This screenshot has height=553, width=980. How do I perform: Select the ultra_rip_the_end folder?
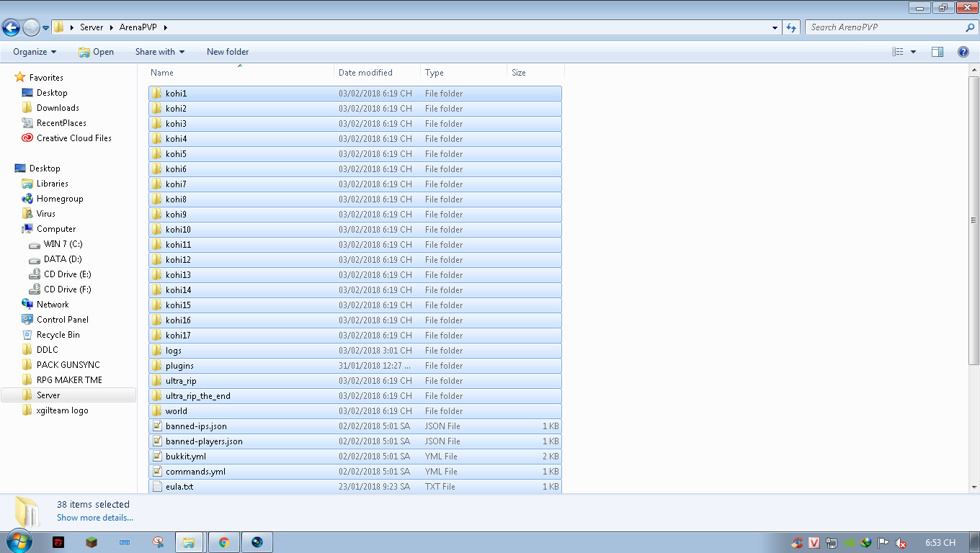click(355, 396)
